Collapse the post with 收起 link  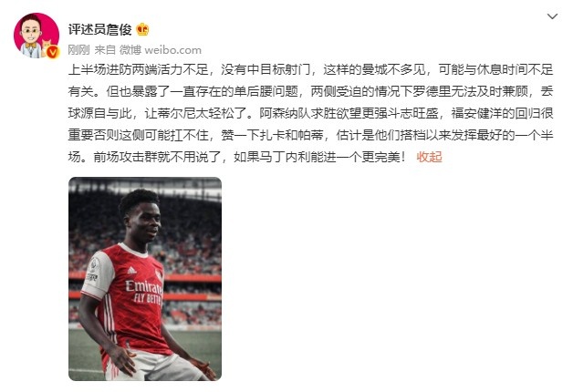pos(429,157)
